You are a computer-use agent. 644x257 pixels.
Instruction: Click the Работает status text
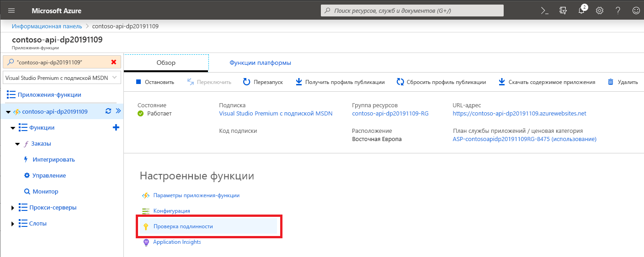160,114
